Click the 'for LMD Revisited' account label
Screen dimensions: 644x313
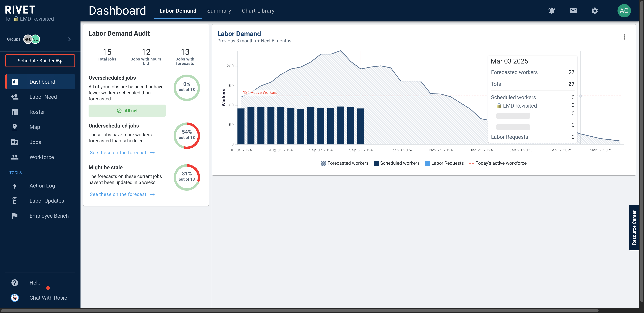[x=30, y=19]
